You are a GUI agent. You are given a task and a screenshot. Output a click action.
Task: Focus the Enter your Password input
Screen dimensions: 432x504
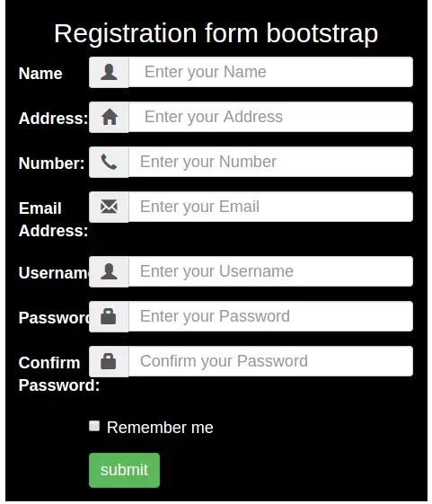click(x=270, y=316)
